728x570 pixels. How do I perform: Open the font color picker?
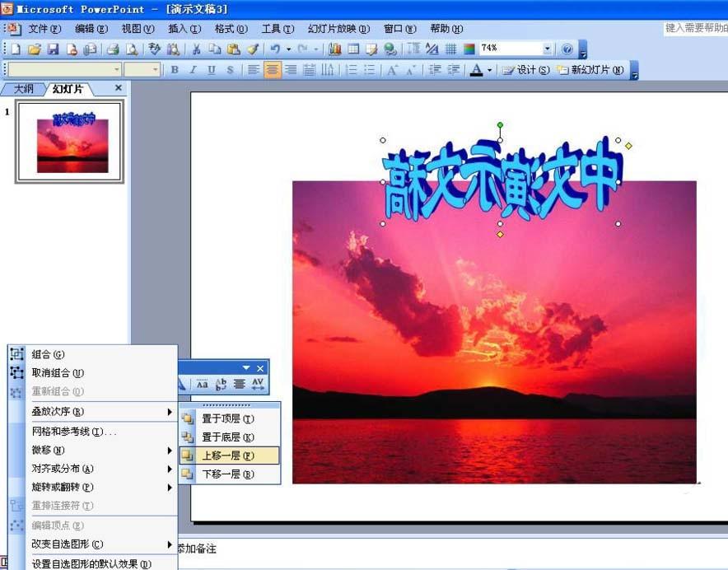(x=488, y=70)
